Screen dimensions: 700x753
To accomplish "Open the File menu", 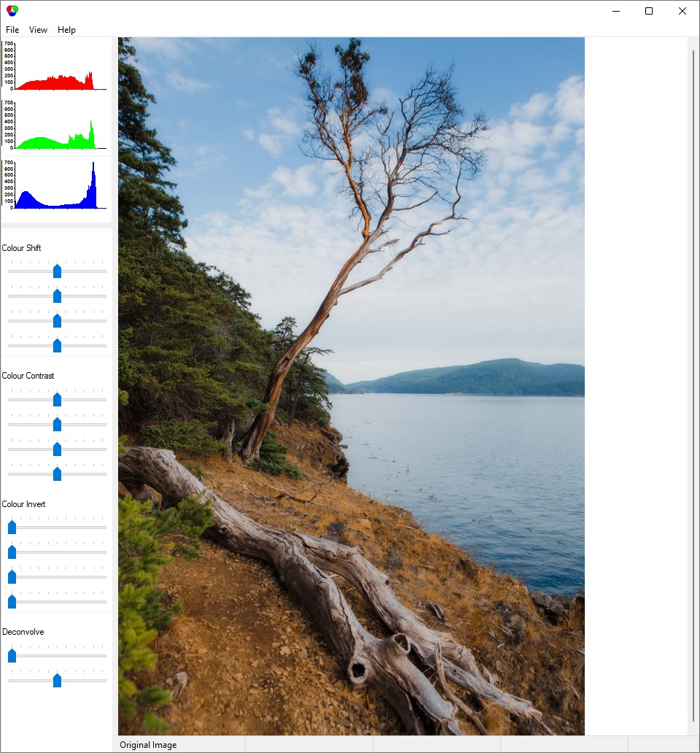I will (12, 30).
